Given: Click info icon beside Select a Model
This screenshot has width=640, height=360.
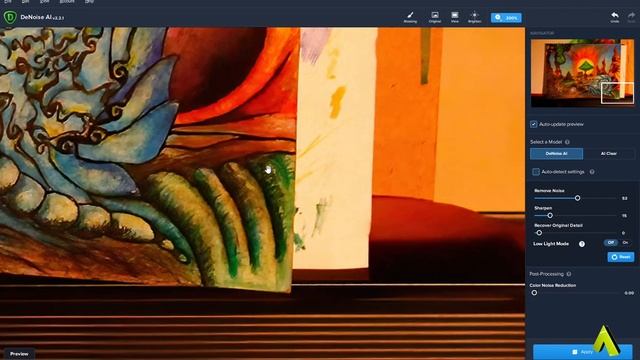Looking at the screenshot, I should pos(567,142).
